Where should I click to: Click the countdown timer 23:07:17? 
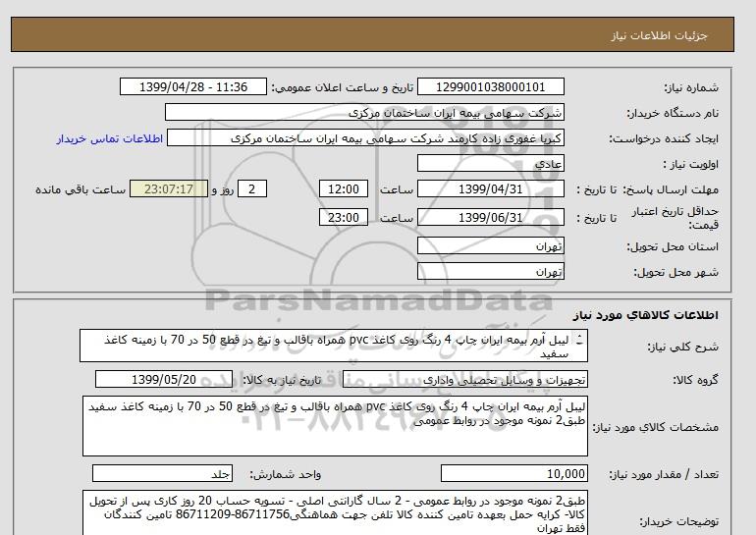pyautogui.click(x=169, y=188)
